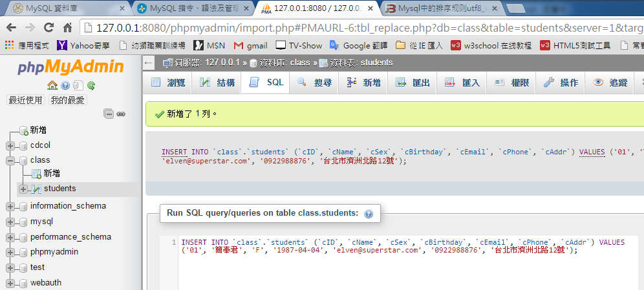
Task: Click the students table structure icon
Action: pyautogui.click(x=37, y=189)
